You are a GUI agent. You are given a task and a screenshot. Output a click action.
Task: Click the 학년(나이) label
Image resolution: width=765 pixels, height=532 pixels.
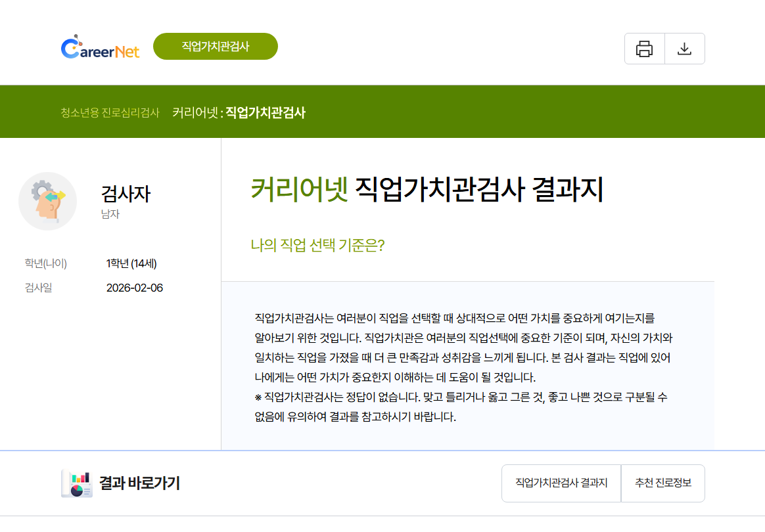45,263
